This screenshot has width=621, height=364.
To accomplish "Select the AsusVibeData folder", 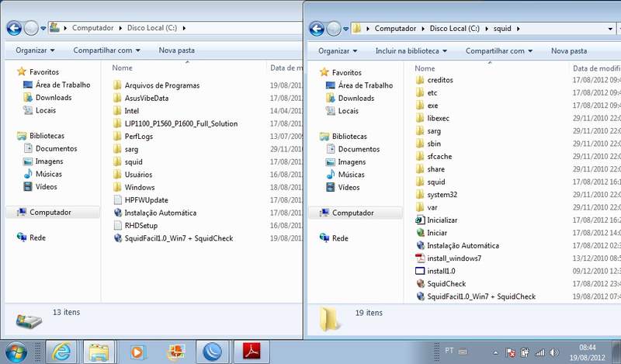I will (147, 99).
